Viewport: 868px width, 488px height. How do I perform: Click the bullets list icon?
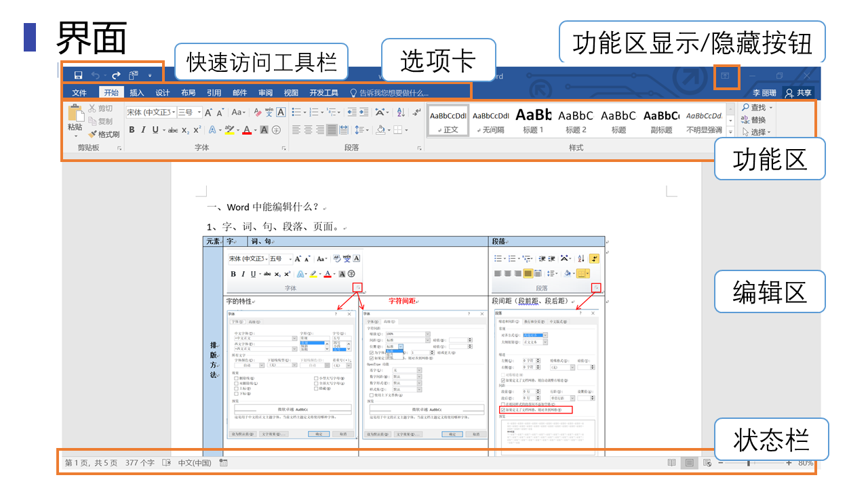[296, 113]
